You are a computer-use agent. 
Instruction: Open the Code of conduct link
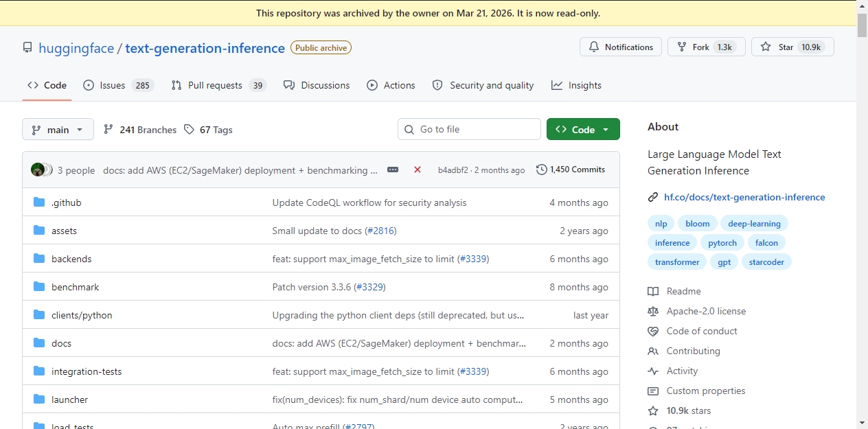[x=692, y=331]
